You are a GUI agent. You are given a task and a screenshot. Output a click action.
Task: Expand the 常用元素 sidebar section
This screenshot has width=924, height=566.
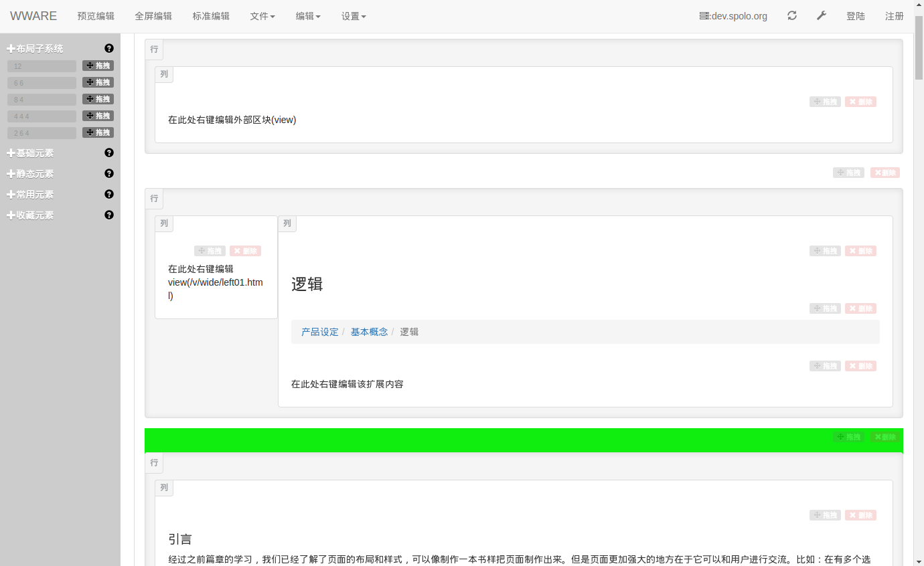[31, 195]
